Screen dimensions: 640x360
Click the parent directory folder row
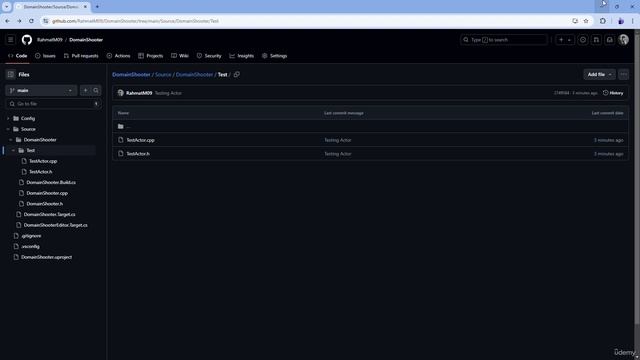[x=370, y=127]
